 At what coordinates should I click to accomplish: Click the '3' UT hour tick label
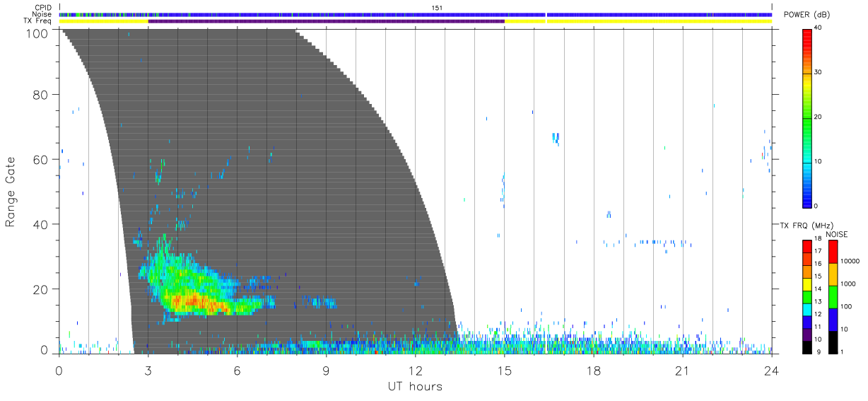[148, 370]
